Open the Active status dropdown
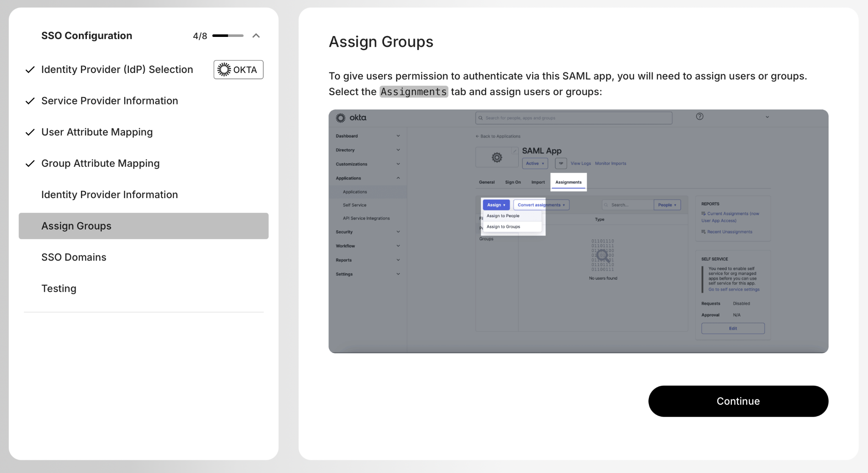The image size is (868, 473). tap(535, 163)
